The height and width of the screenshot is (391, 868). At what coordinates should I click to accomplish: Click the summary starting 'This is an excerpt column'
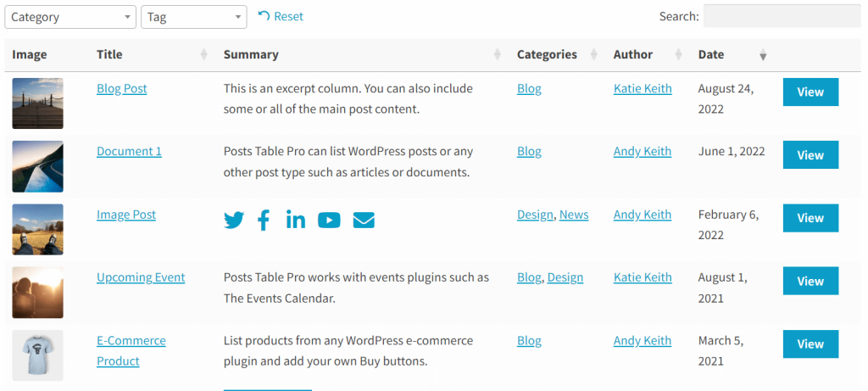coord(348,98)
